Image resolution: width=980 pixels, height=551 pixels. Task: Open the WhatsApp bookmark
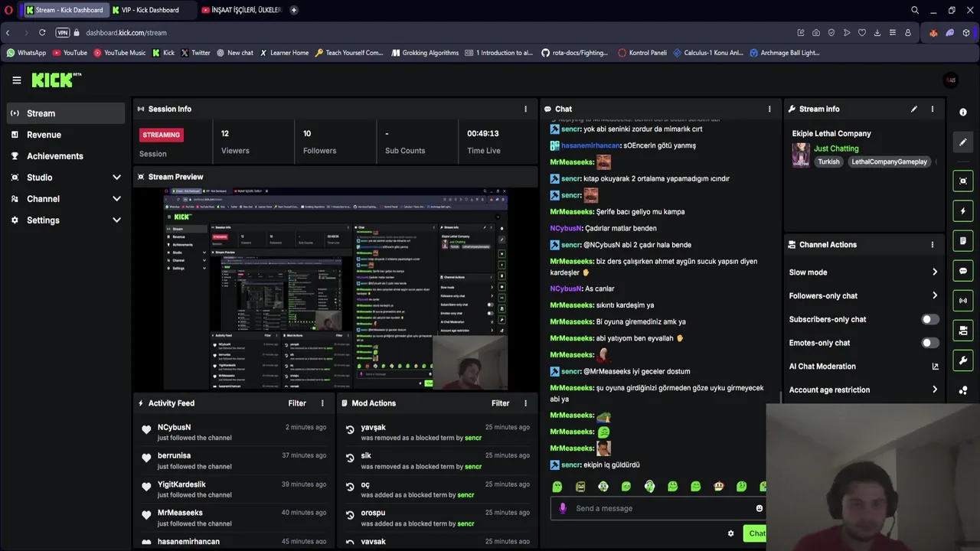click(26, 53)
